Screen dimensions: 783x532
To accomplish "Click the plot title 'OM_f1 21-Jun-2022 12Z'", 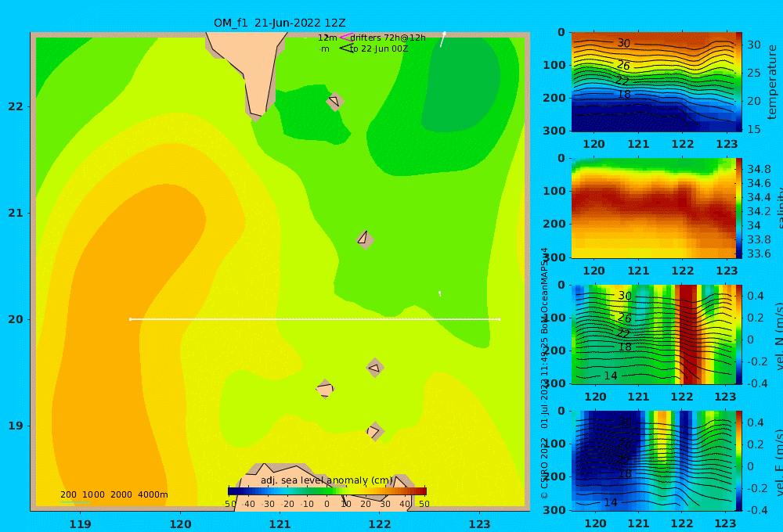I will [280, 23].
